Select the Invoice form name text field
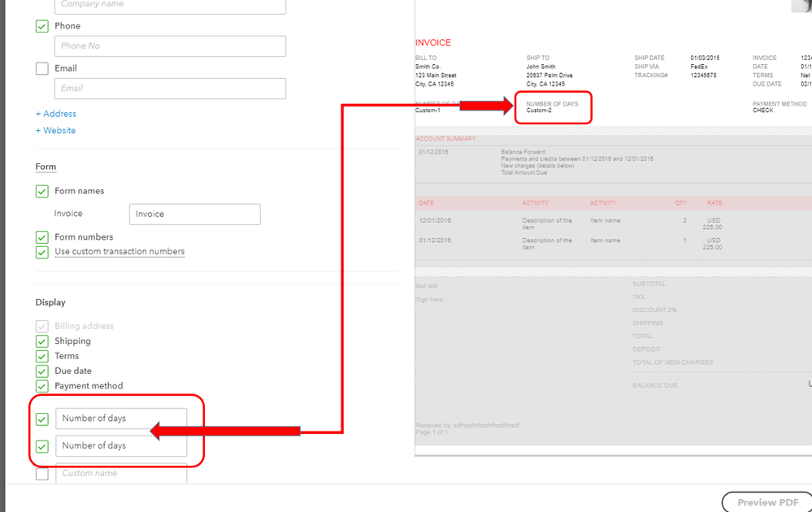The height and width of the screenshot is (512, 812). [193, 214]
